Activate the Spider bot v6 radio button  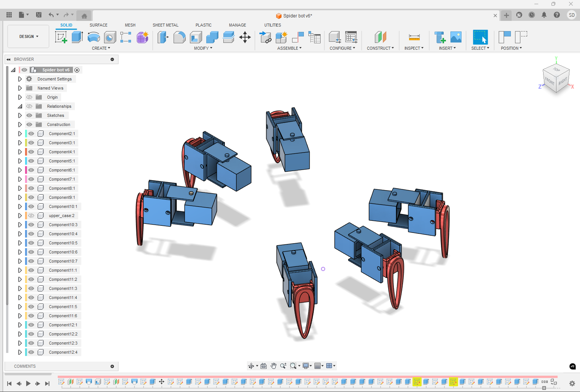[77, 70]
